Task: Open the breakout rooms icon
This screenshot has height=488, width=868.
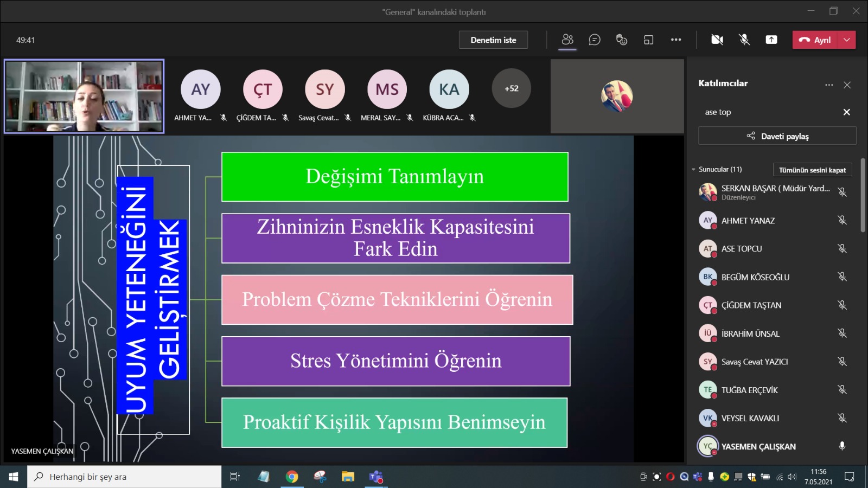Action: pyautogui.click(x=648, y=40)
